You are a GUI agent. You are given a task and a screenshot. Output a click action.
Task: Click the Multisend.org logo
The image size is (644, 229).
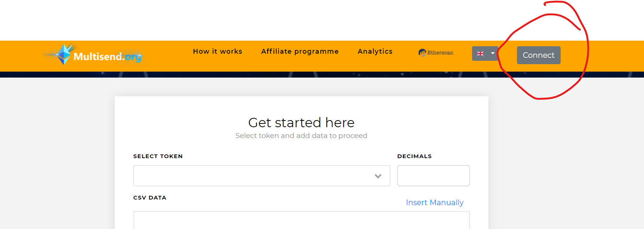[x=93, y=55]
